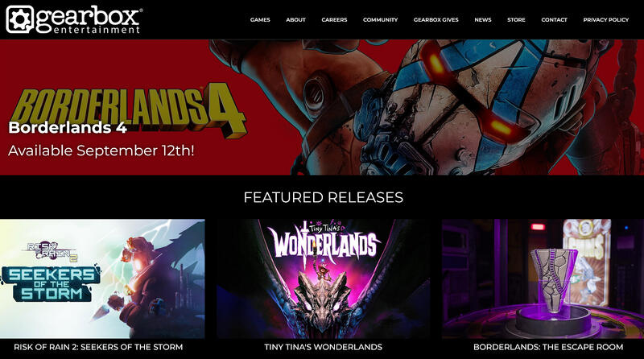Viewport: 644px width, 359px height.
Task: Go to the Contact page
Action: [x=554, y=19]
